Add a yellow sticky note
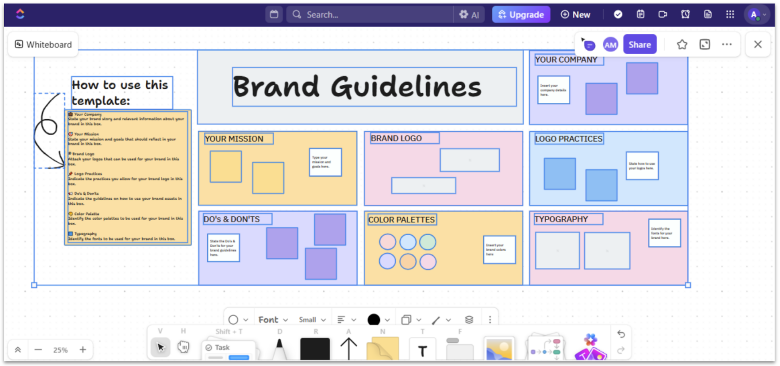780x366 pixels. pos(383,349)
